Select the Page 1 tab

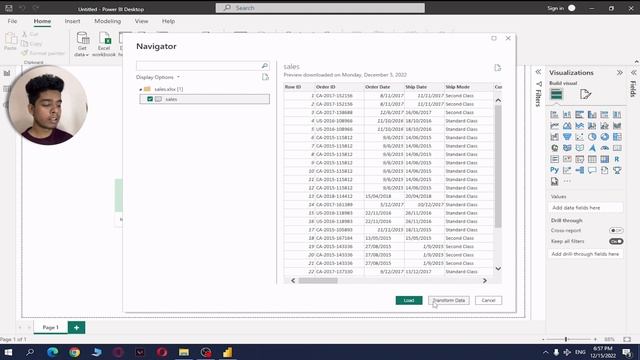click(51, 327)
